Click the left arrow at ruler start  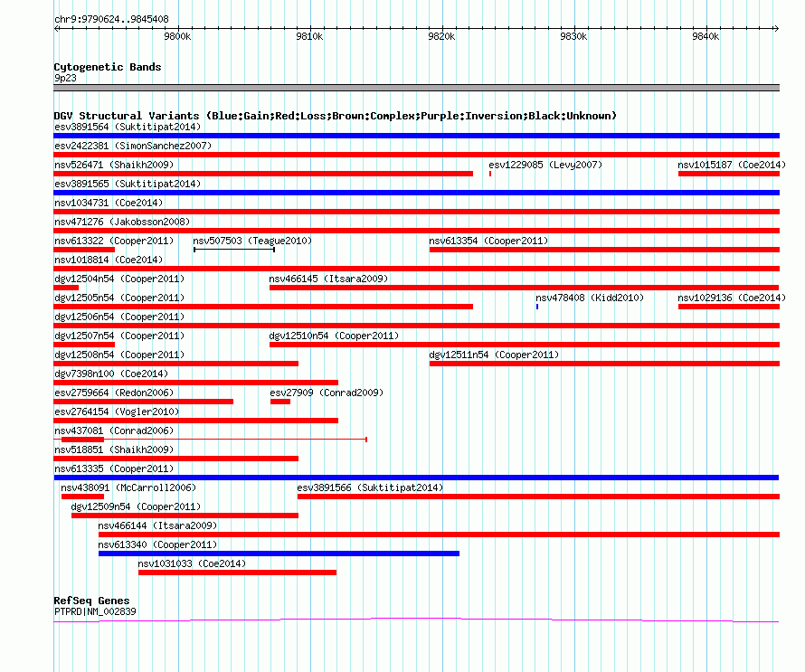point(57,28)
